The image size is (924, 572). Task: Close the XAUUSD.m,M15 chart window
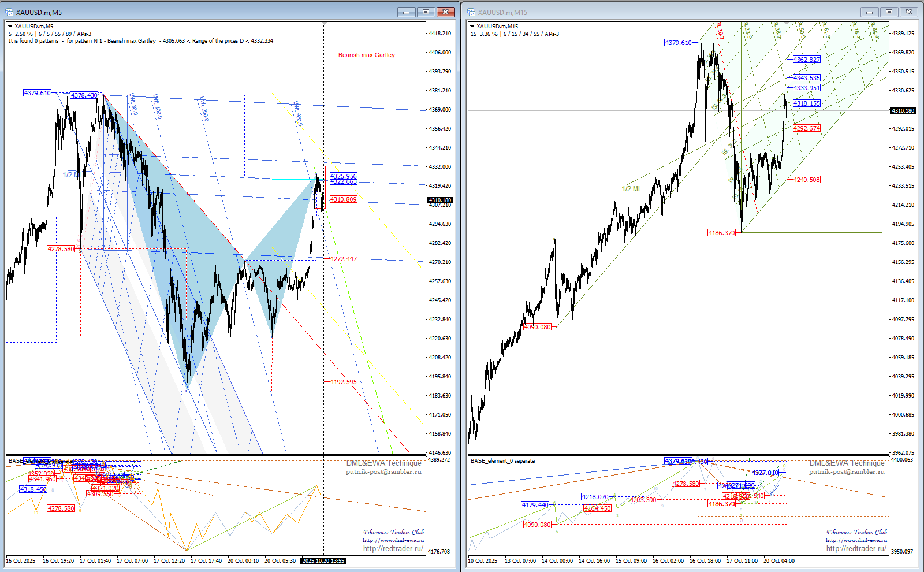[908, 12]
